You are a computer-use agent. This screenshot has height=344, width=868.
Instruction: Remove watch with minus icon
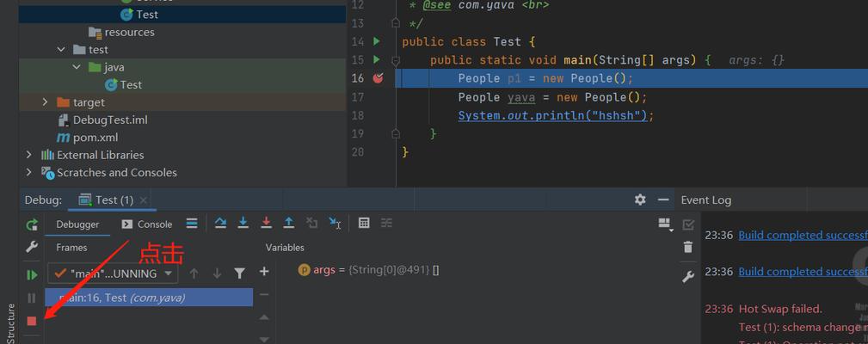point(264,294)
